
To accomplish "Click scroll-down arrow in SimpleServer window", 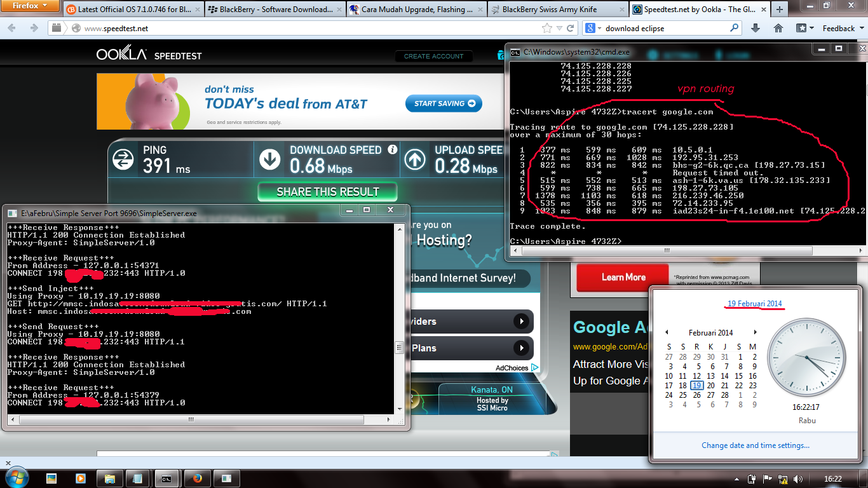I will [399, 409].
